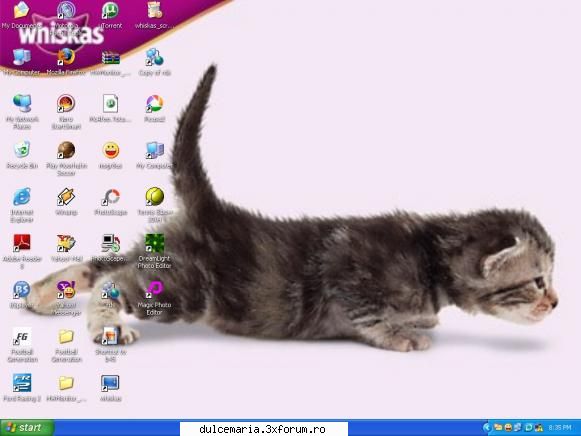Image resolution: width=581 pixels, height=436 pixels.
Task: Click the round teal icon in the system tray
Action: pyautogui.click(x=528, y=428)
